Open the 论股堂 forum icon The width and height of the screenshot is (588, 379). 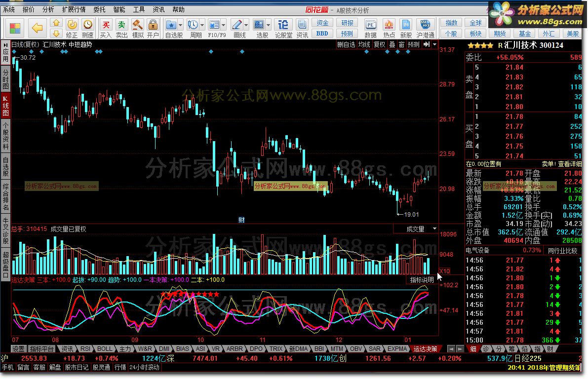pyautogui.click(x=283, y=29)
